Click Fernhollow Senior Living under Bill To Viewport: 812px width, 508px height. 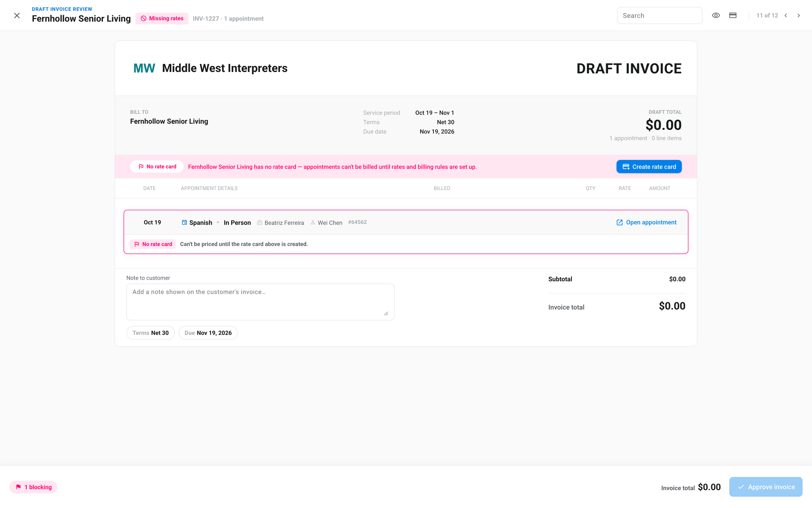click(169, 121)
